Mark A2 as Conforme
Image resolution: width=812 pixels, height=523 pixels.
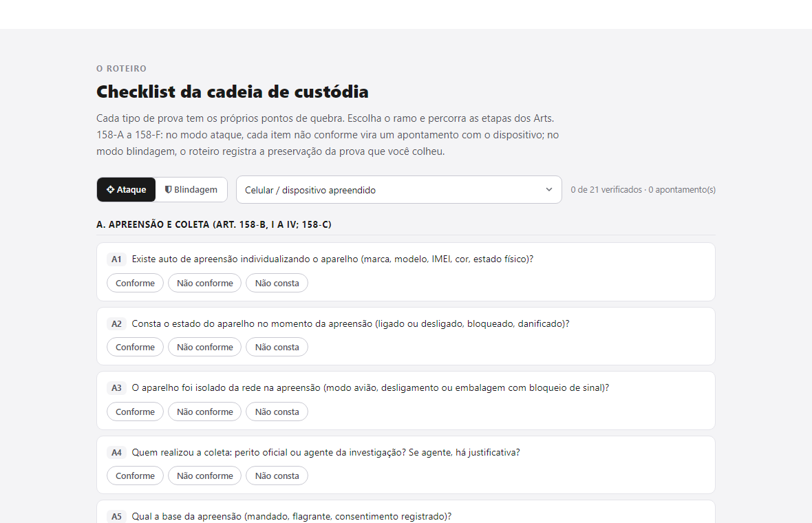tap(135, 348)
